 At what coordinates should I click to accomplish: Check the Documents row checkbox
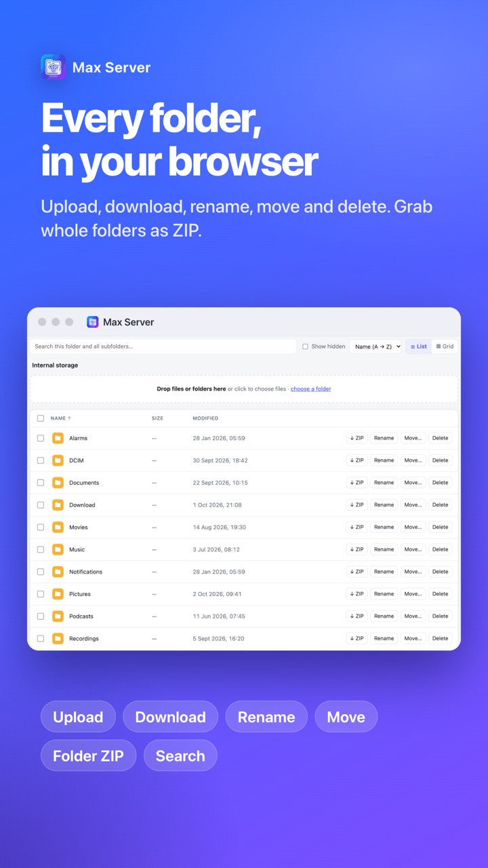point(41,483)
